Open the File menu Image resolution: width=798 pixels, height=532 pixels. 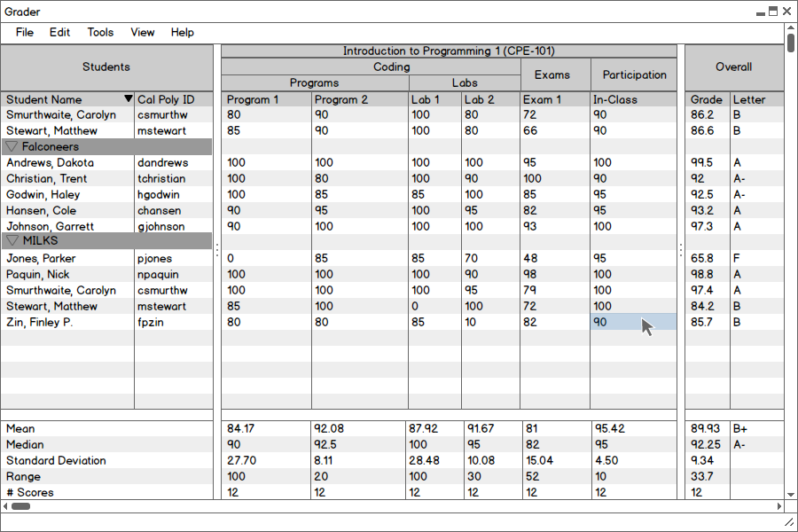25,33
